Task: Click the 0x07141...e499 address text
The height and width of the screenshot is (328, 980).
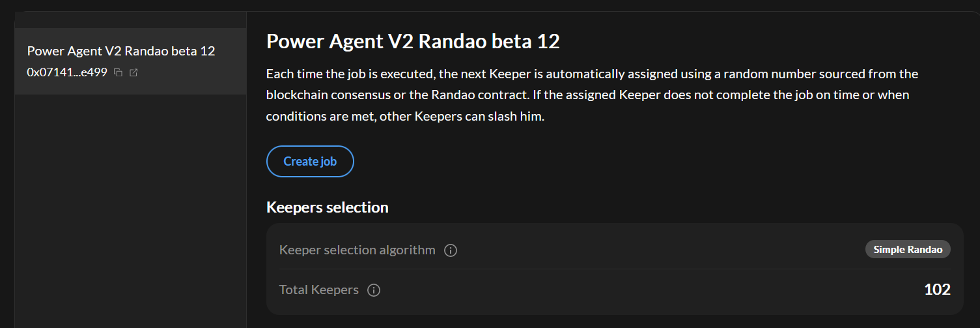Action: [66, 72]
